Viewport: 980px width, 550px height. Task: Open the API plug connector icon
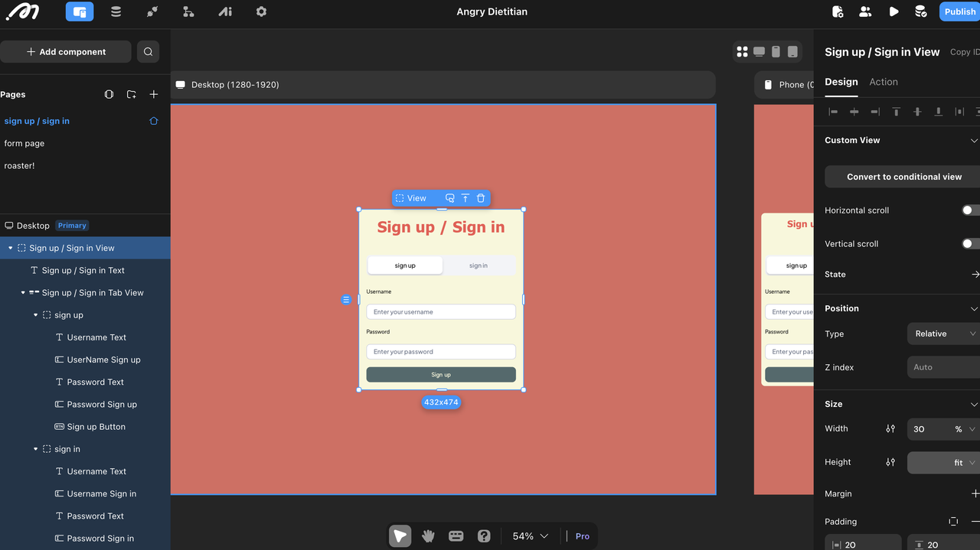coord(152,11)
